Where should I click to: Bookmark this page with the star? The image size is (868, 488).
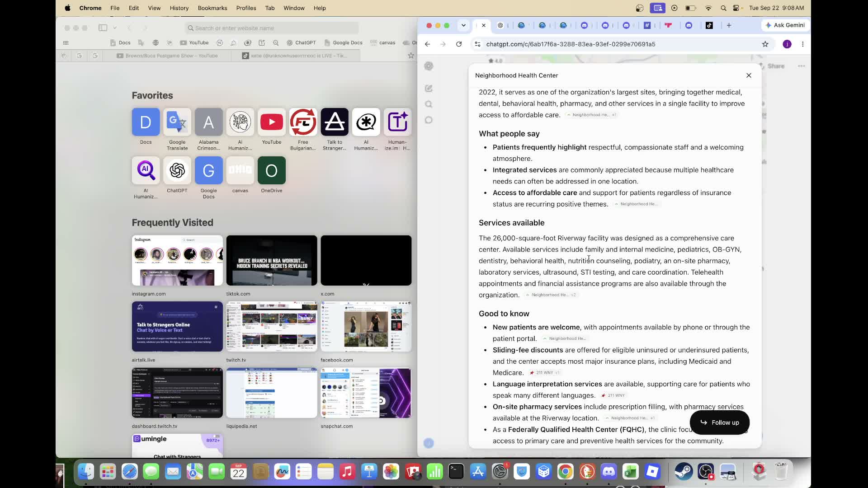(765, 44)
